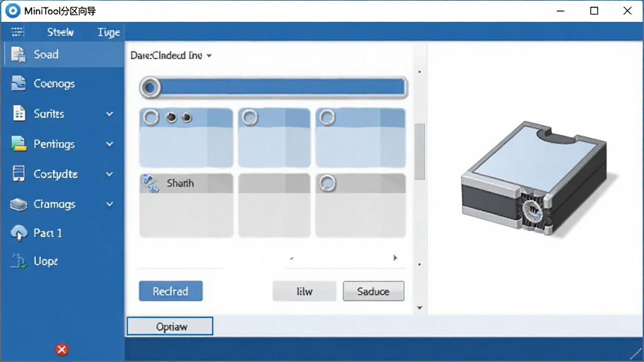The image size is (644, 362).
Task: Click the icon next to Sharth
Action: (150, 184)
